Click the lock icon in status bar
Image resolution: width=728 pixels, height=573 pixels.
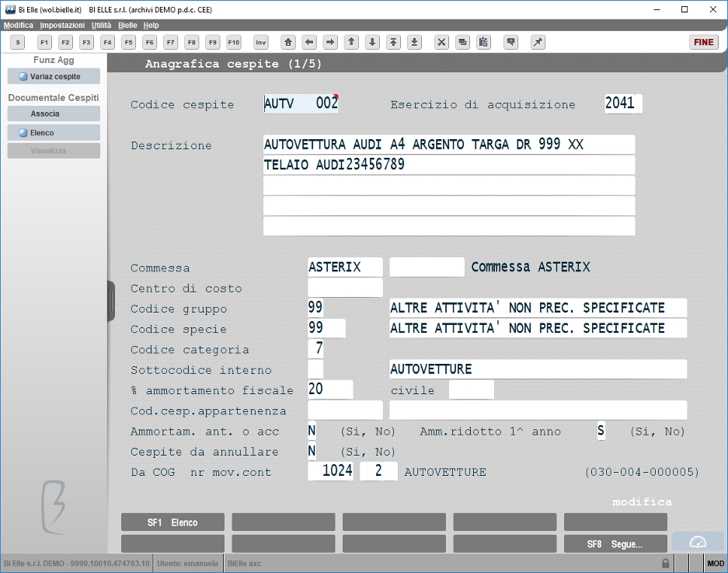665,563
